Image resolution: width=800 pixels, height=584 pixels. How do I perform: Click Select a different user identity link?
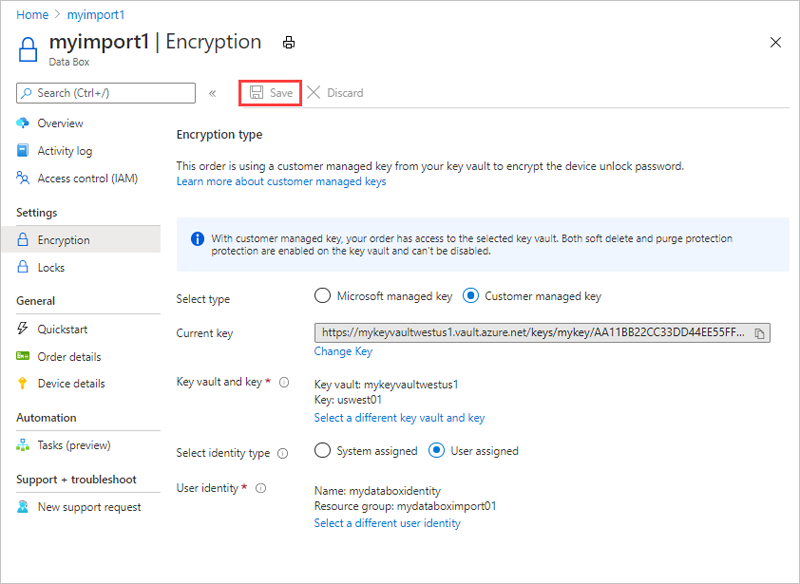(x=387, y=523)
